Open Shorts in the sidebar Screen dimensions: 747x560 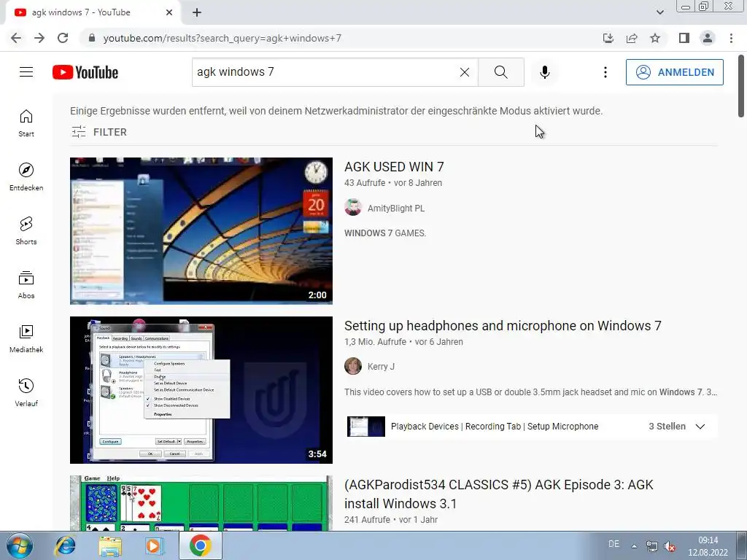click(26, 231)
